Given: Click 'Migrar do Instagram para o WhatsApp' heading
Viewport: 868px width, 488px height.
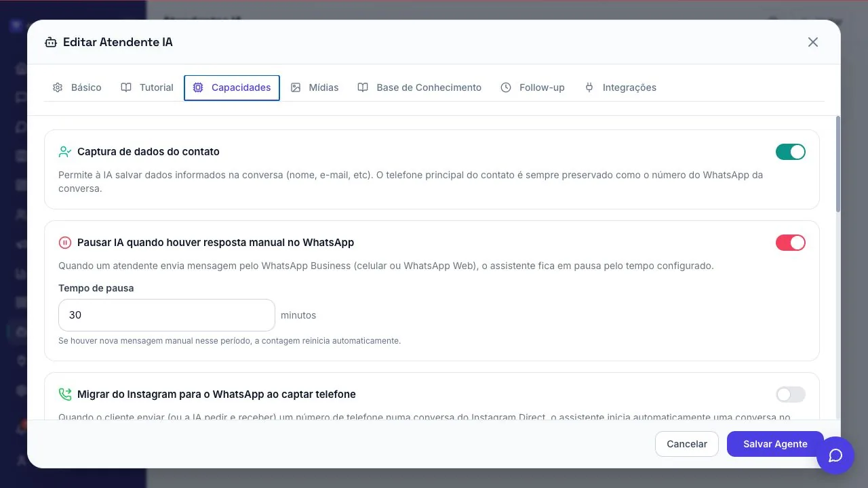Looking at the screenshot, I should coord(216,394).
